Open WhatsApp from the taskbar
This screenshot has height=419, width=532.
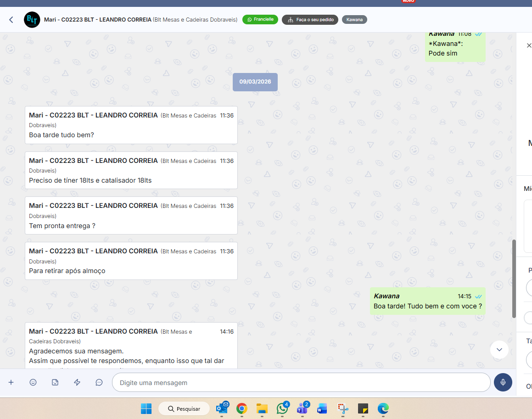coord(282,408)
